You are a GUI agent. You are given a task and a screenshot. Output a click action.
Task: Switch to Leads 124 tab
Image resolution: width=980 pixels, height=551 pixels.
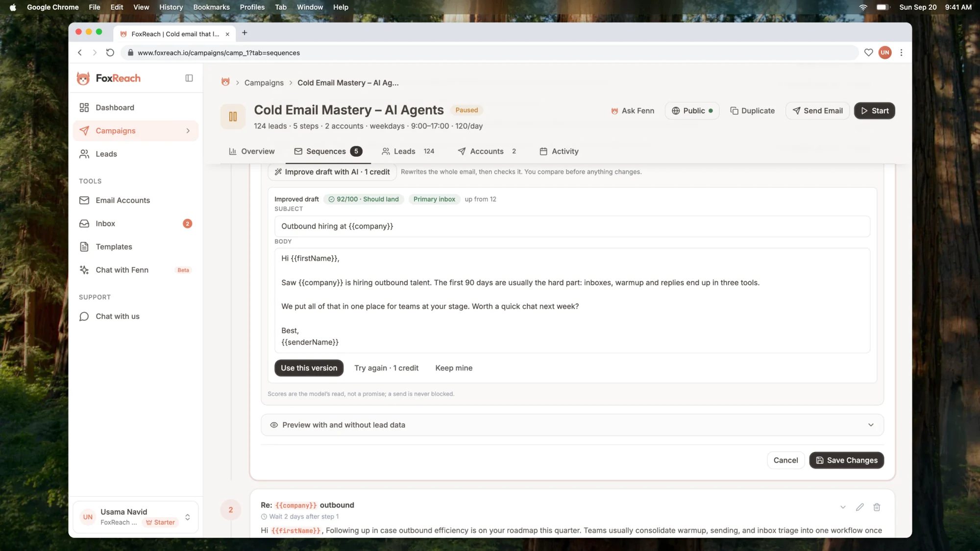[x=408, y=151]
